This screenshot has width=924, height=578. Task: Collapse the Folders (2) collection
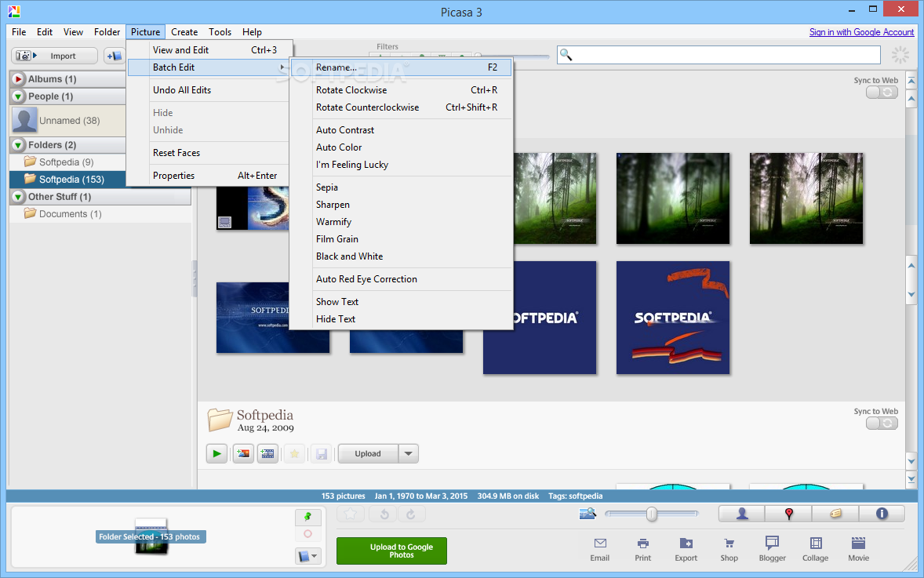tap(18, 145)
